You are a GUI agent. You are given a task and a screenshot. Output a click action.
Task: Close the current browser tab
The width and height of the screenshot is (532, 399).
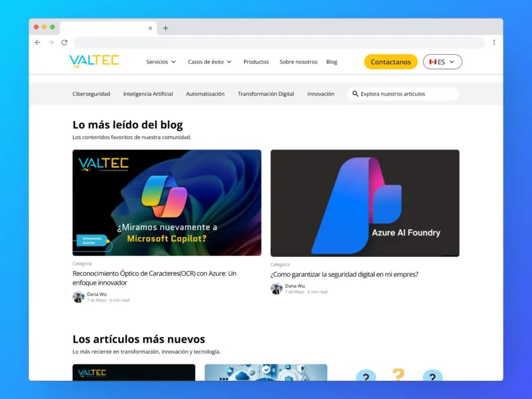tap(150, 28)
